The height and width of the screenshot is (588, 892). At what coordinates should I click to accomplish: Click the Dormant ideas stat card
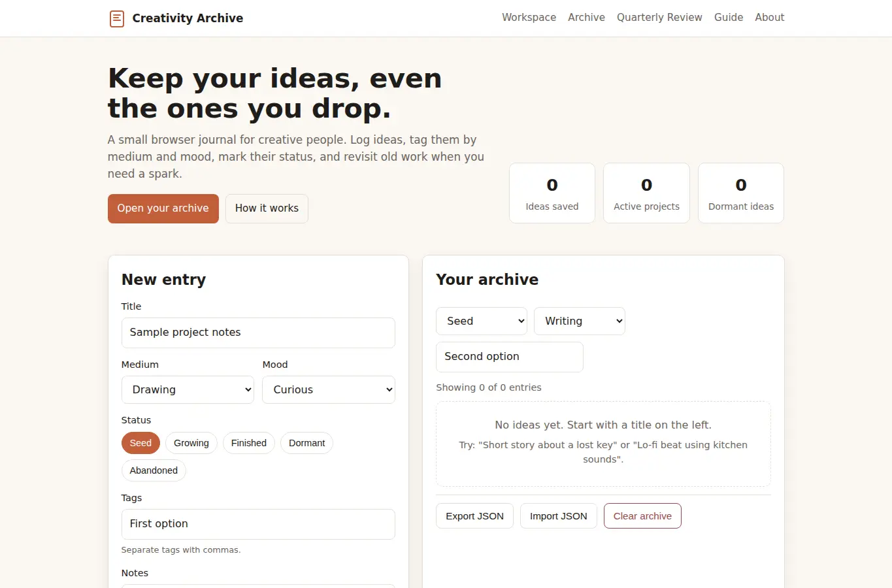[x=741, y=193]
